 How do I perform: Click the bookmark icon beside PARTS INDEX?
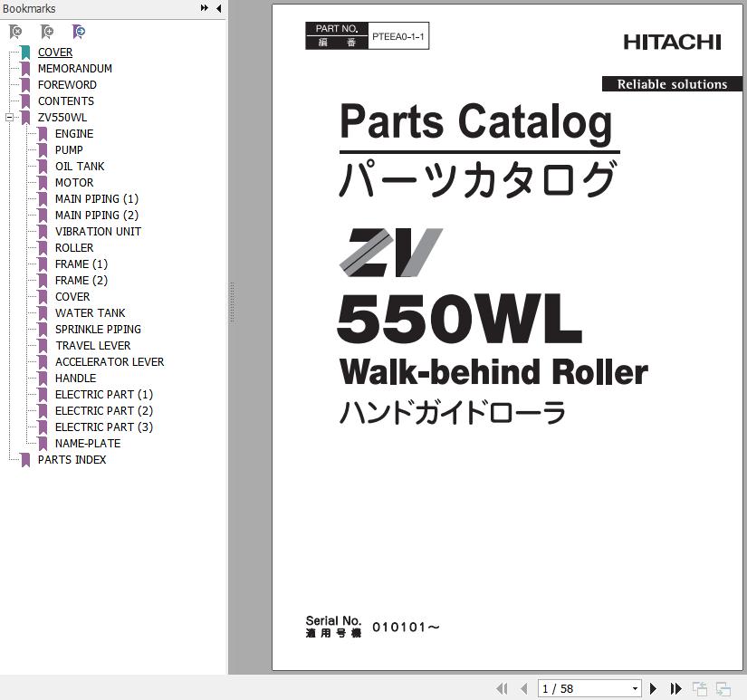25,460
